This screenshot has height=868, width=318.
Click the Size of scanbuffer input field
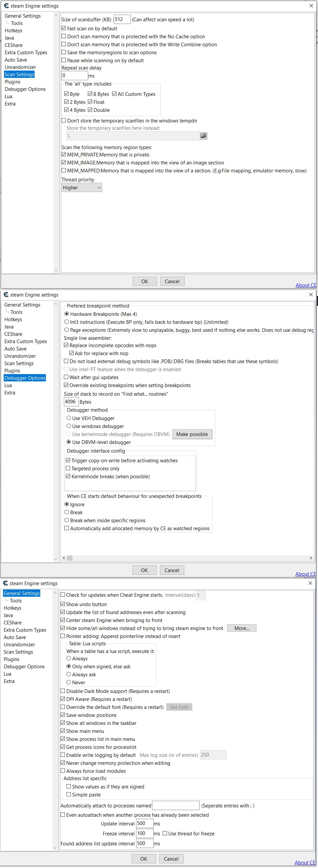[122, 20]
